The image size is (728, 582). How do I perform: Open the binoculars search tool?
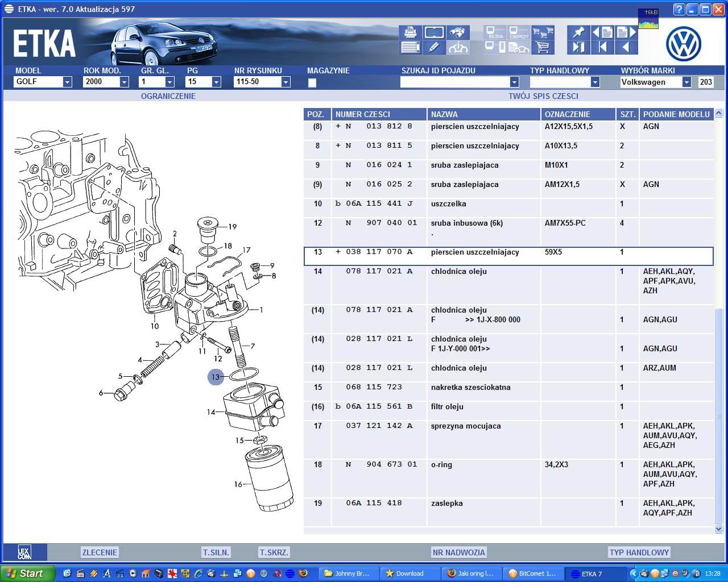(458, 32)
